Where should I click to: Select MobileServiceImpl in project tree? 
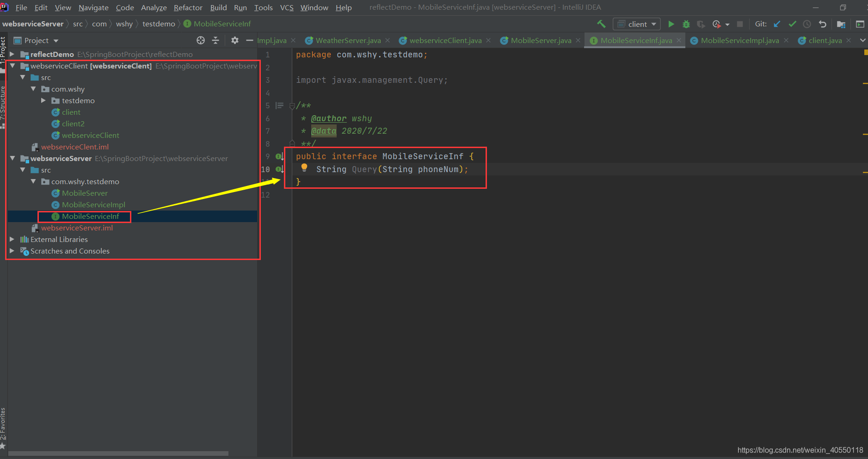pyautogui.click(x=93, y=205)
